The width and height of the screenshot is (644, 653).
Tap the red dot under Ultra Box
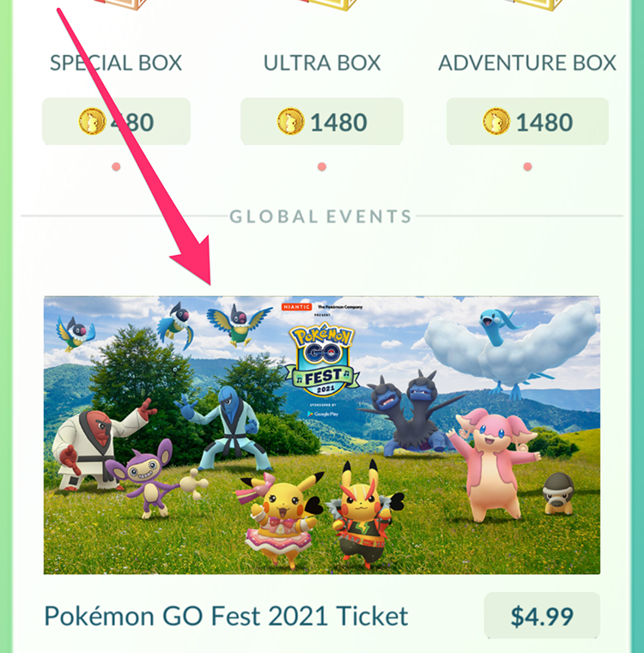click(322, 167)
